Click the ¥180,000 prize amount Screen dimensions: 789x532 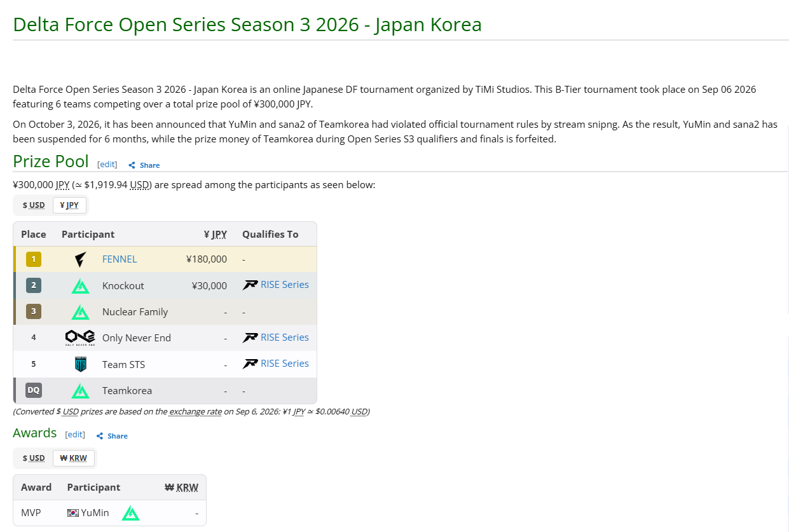coord(207,259)
